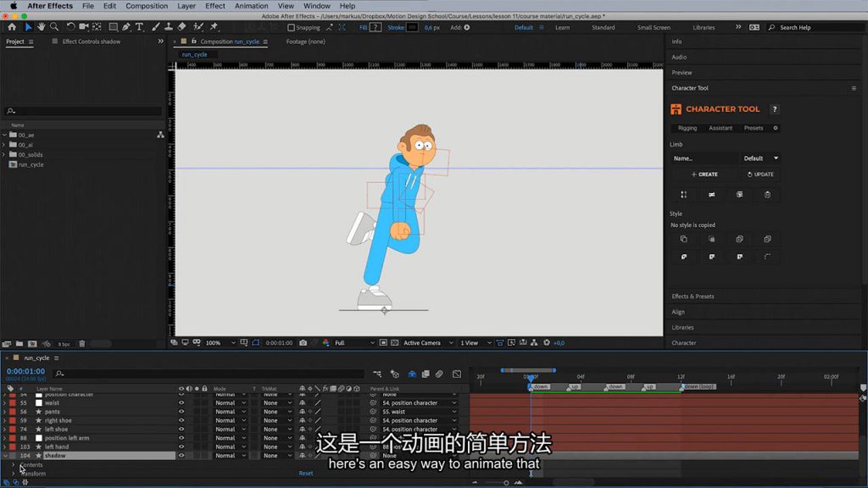Click the Fill color swatch
The image size is (868, 488).
pos(376,28)
